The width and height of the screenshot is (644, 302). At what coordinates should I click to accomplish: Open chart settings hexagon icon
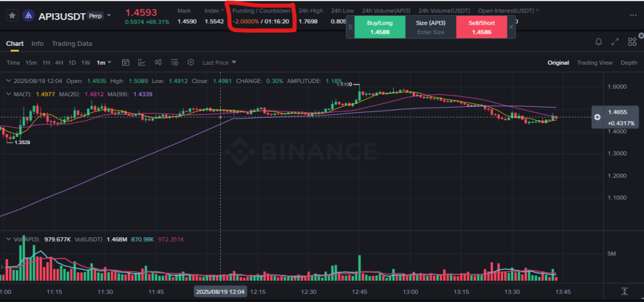tap(191, 62)
